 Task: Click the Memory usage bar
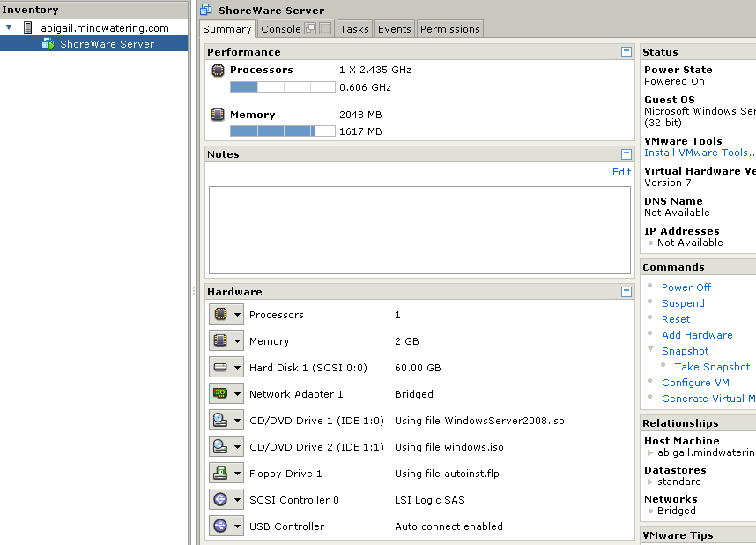282,131
